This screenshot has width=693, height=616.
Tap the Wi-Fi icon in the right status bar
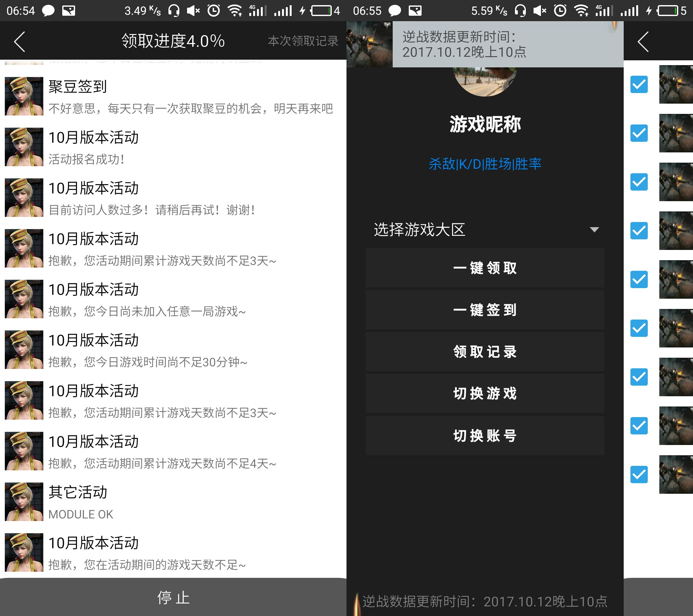click(581, 11)
